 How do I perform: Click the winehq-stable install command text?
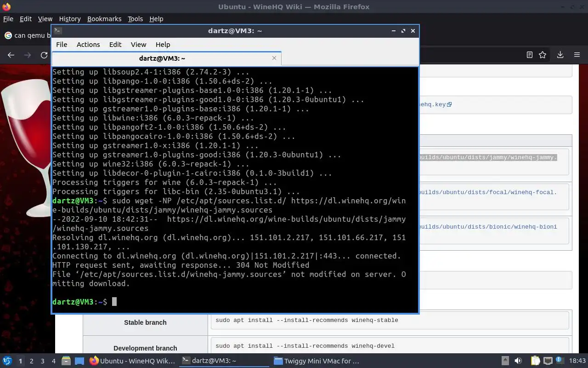coord(307,320)
